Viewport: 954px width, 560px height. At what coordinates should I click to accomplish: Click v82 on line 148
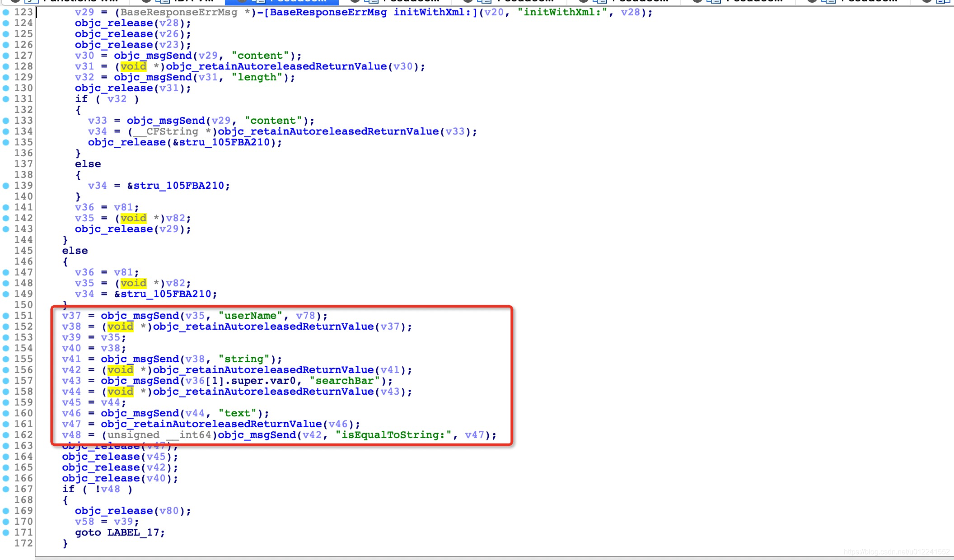coord(175,283)
